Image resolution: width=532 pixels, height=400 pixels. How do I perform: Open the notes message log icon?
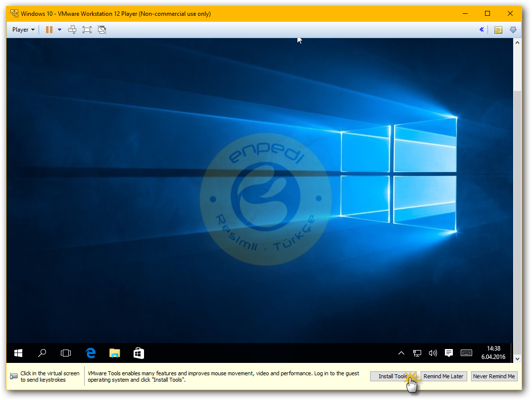tap(498, 30)
